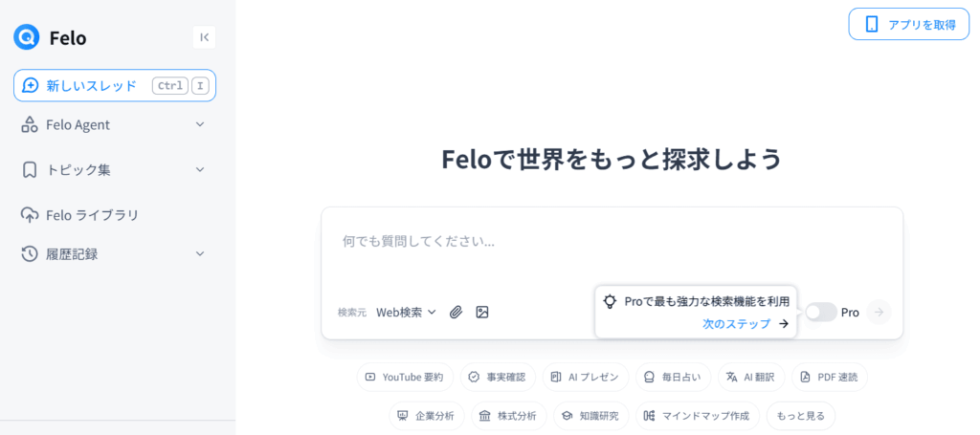980x435 pixels.
Task: Expand the Felo Agent chevron
Action: tap(200, 124)
